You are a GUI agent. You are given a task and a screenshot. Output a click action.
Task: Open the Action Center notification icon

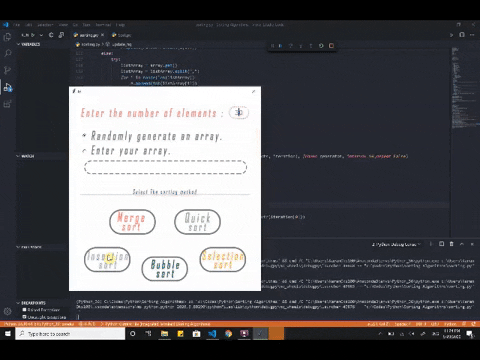[x=470, y=333]
